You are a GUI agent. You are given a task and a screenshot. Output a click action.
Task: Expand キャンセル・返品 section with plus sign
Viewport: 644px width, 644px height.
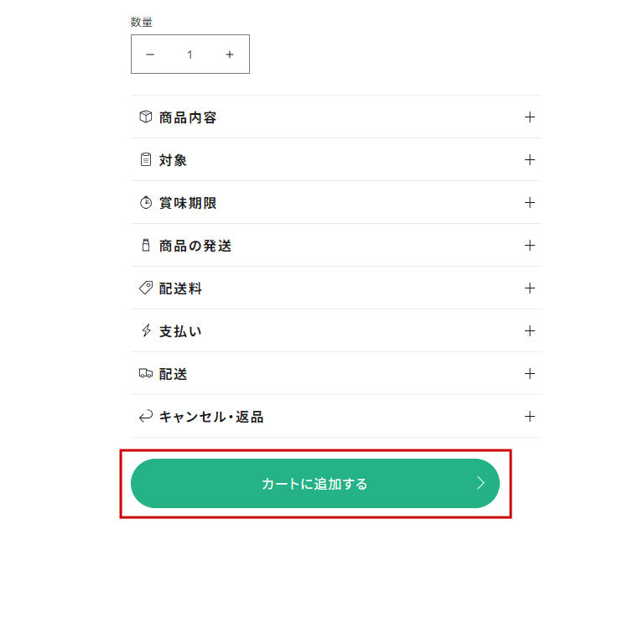(x=529, y=417)
